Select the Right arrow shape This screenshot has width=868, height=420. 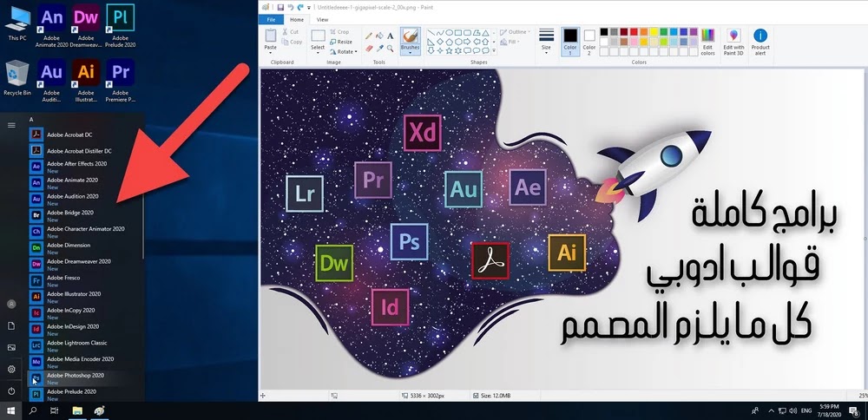pyautogui.click(x=467, y=42)
